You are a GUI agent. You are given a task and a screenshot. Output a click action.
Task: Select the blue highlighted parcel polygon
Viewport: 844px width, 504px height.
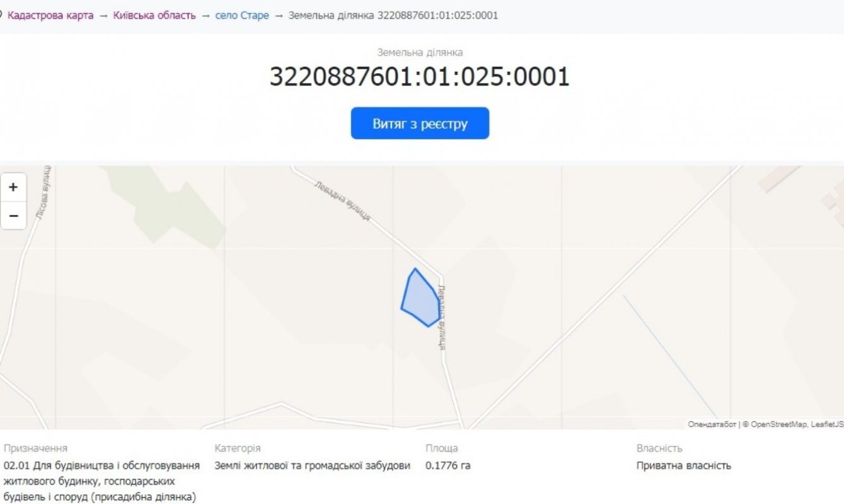point(420,299)
